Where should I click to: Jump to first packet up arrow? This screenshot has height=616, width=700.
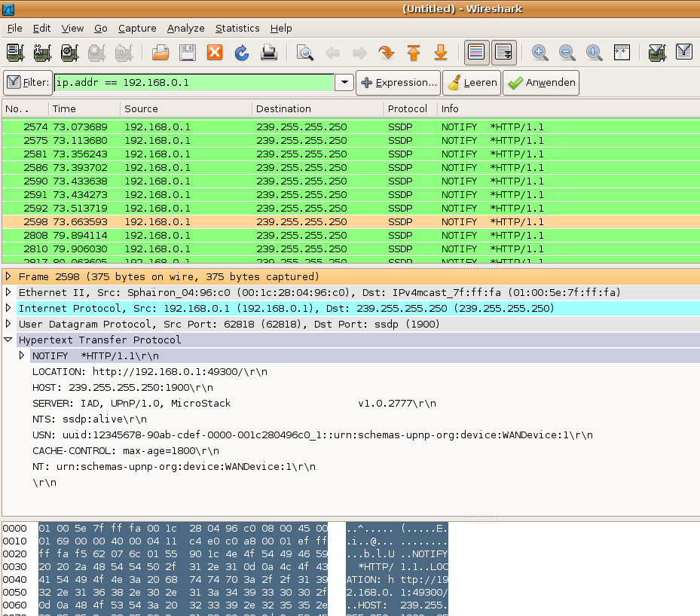click(x=414, y=53)
